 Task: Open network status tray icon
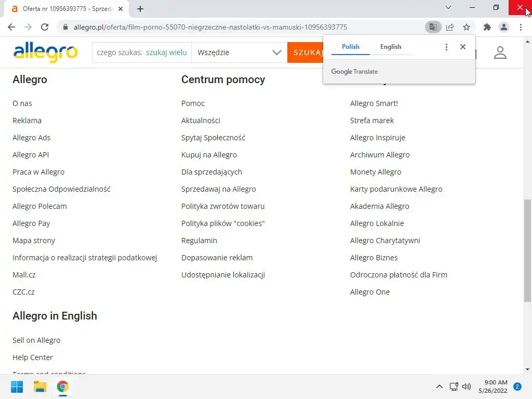click(454, 387)
